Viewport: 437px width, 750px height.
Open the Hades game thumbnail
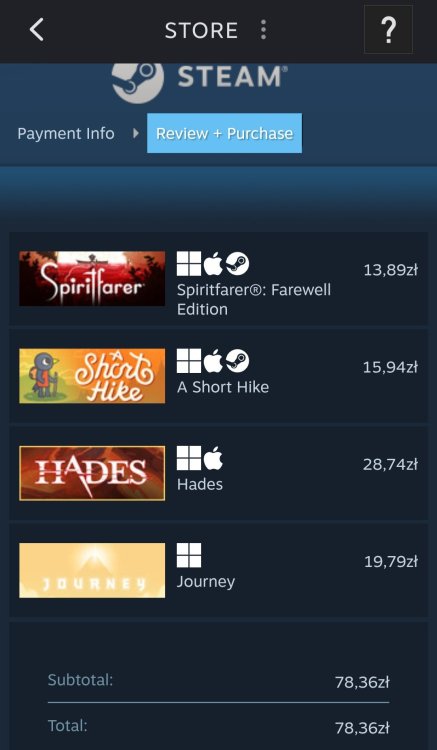[92, 473]
